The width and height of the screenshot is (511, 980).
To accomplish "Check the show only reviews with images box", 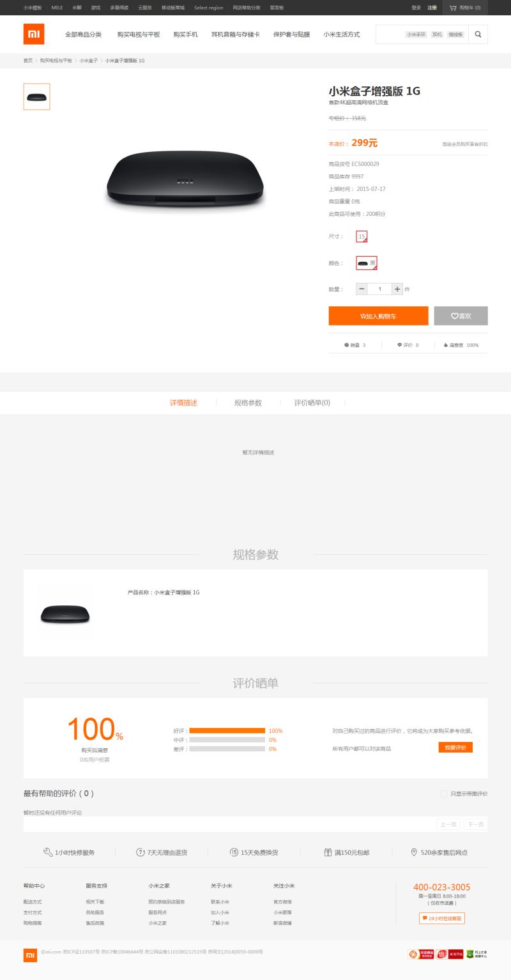I will tap(444, 794).
